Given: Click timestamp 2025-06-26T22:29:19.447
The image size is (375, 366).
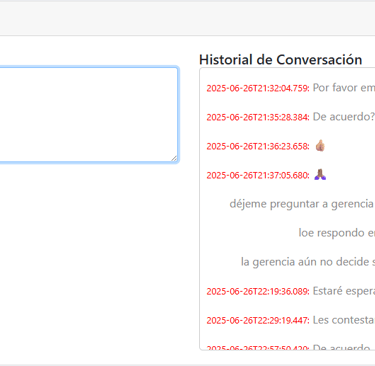Looking at the screenshot, I should tap(258, 320).
